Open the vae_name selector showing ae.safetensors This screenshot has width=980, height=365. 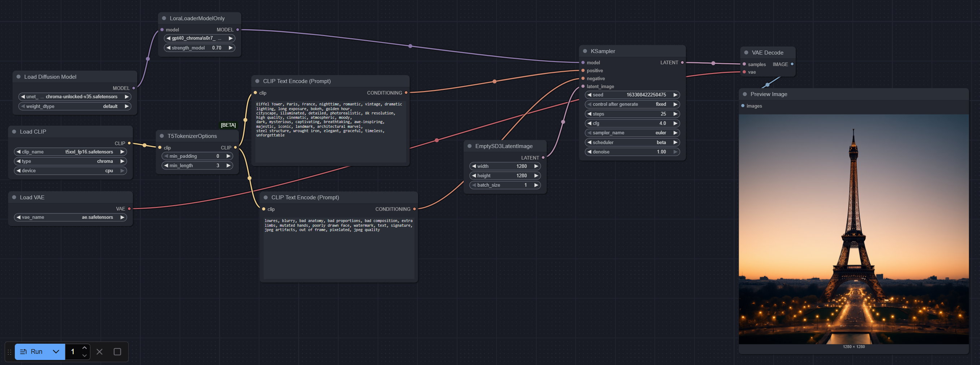coord(70,217)
